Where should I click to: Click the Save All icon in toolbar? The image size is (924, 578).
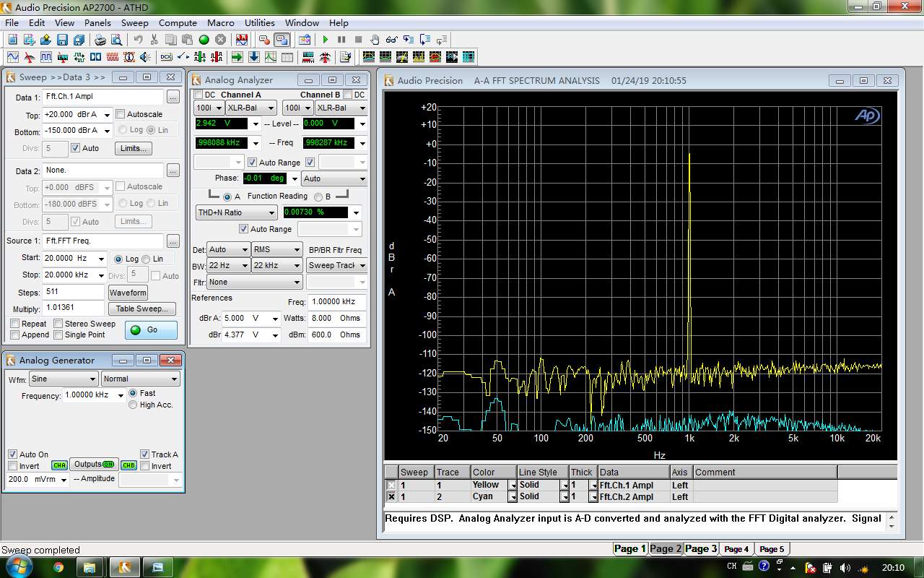pyautogui.click(x=78, y=40)
